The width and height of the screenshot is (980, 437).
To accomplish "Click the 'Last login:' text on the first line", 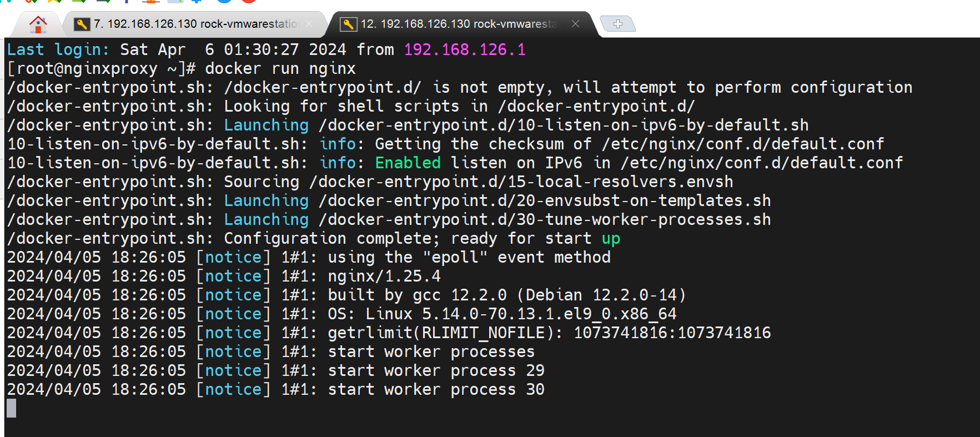I will pyautogui.click(x=58, y=49).
